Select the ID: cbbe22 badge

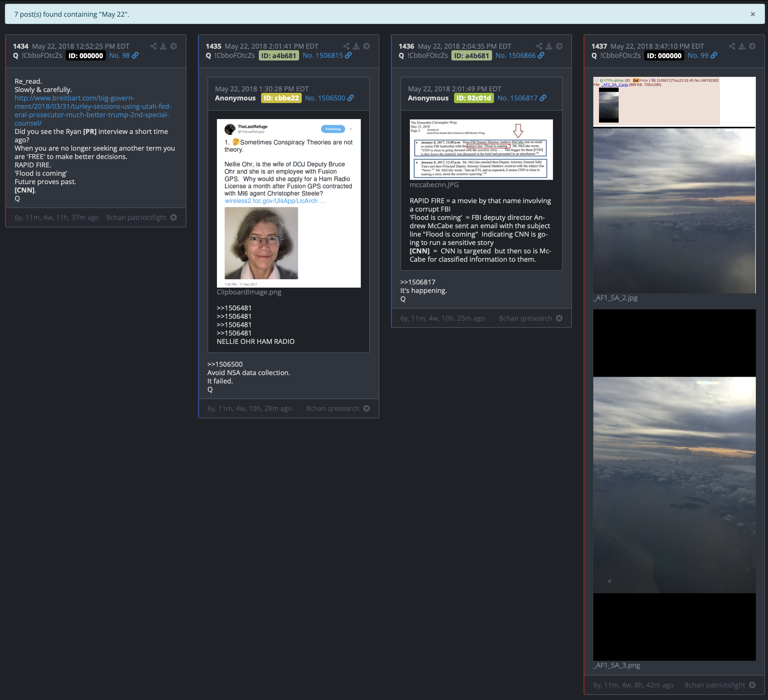point(281,98)
